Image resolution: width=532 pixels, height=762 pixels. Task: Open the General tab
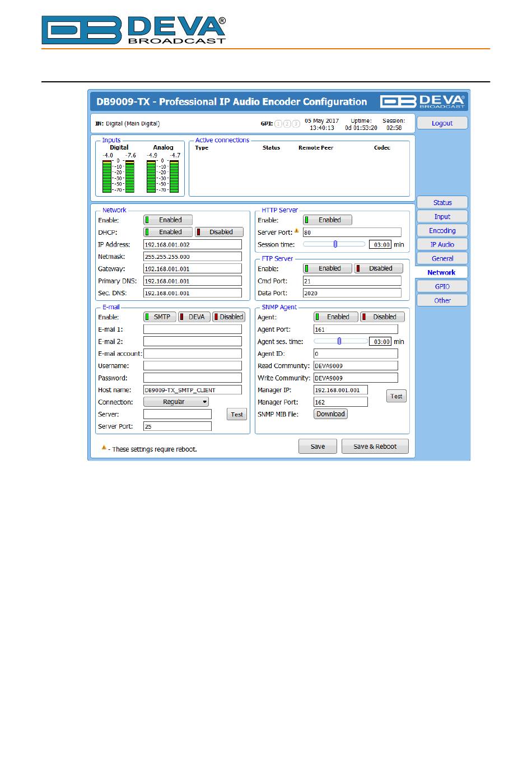442,259
